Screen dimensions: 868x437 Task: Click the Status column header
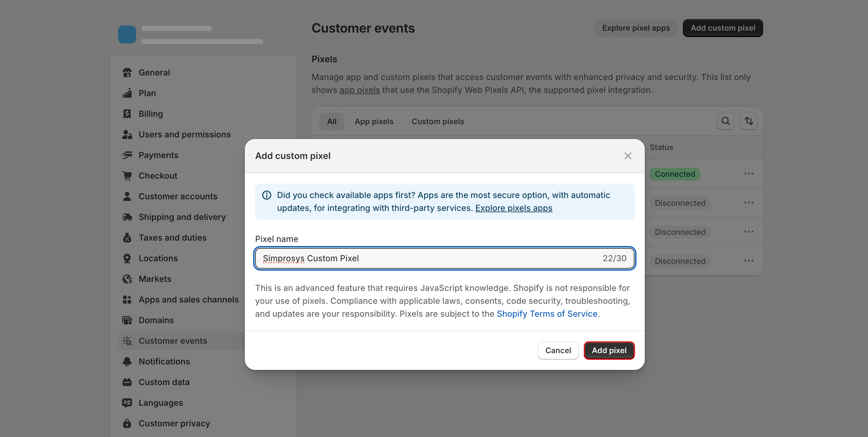[661, 147]
